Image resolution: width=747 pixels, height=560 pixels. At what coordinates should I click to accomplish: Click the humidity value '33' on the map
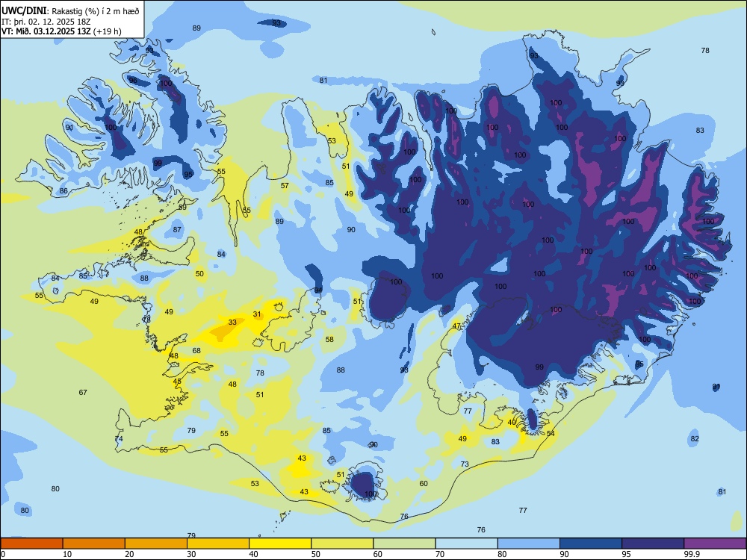click(232, 323)
